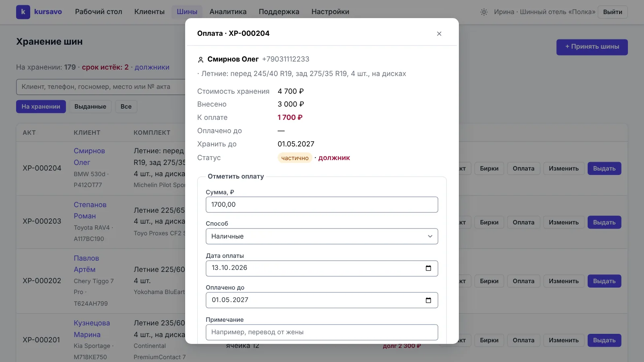
Task: Open client link Смирнов Олег in the table
Action: [x=89, y=157]
